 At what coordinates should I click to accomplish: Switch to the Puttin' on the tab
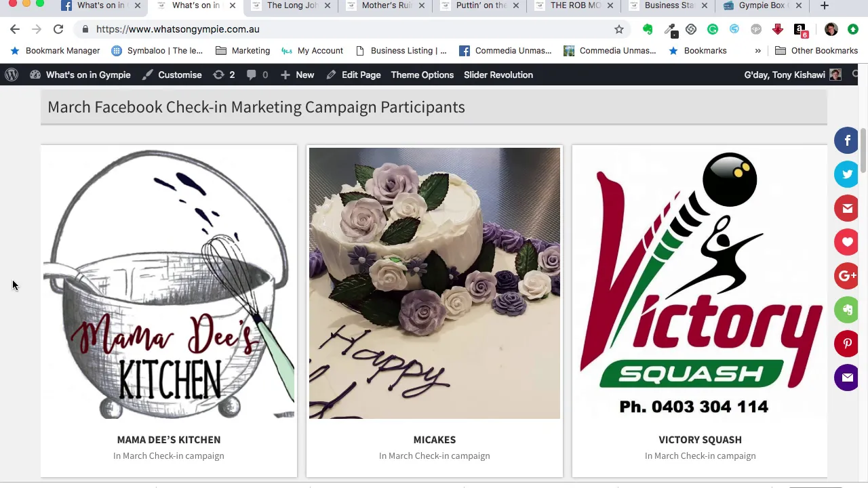481,5
